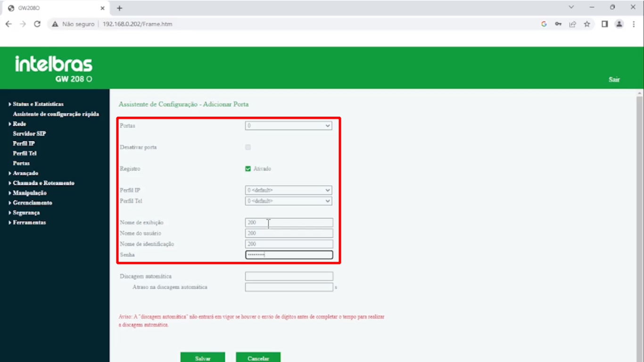
Task: Open Servidor SIP page
Action: pos(29,134)
